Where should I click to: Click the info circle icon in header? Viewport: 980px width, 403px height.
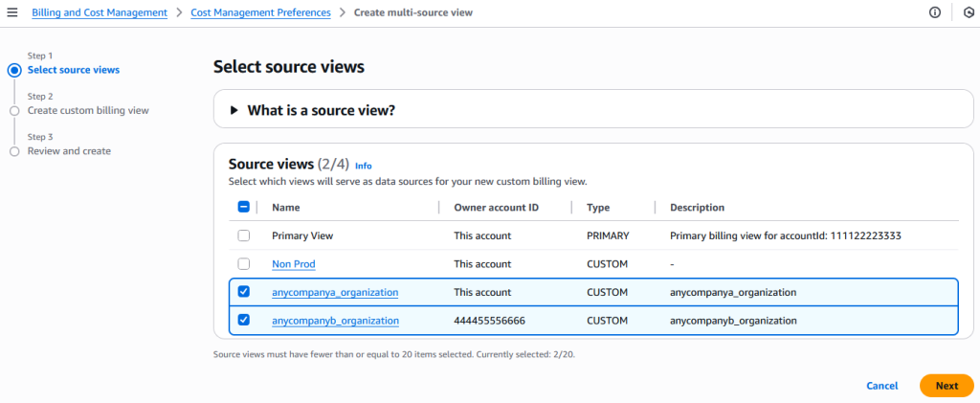click(935, 12)
